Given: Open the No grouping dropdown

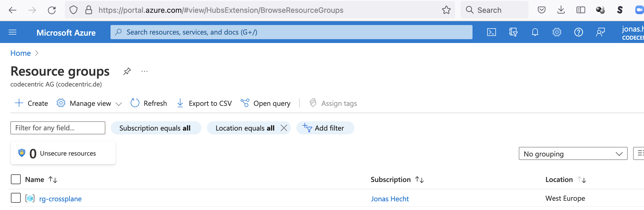Looking at the screenshot, I should (x=573, y=153).
